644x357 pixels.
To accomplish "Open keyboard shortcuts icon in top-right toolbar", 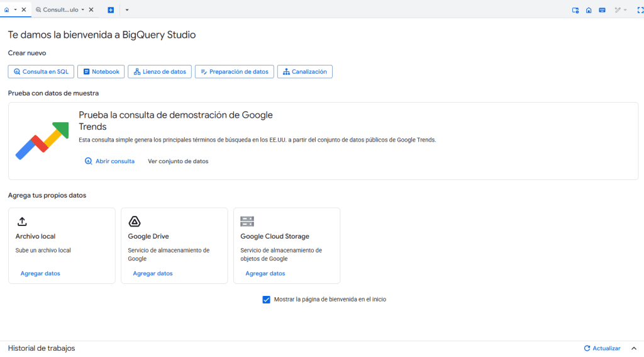I will [602, 10].
